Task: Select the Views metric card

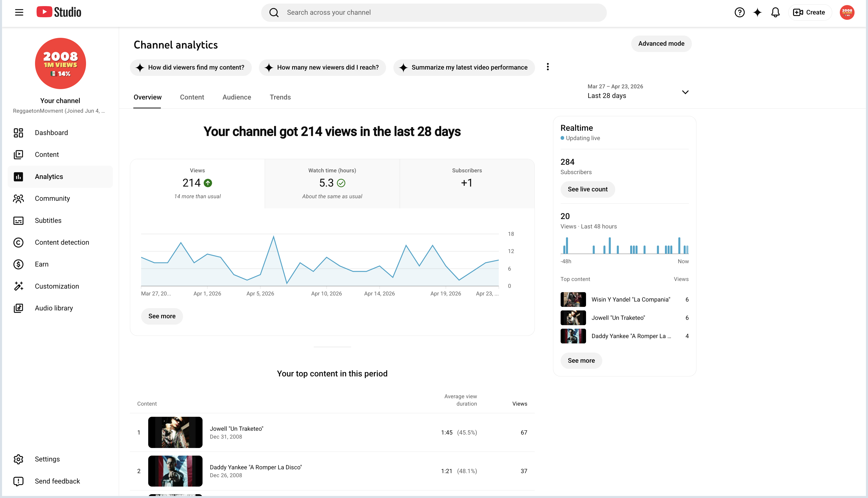Action: click(197, 184)
